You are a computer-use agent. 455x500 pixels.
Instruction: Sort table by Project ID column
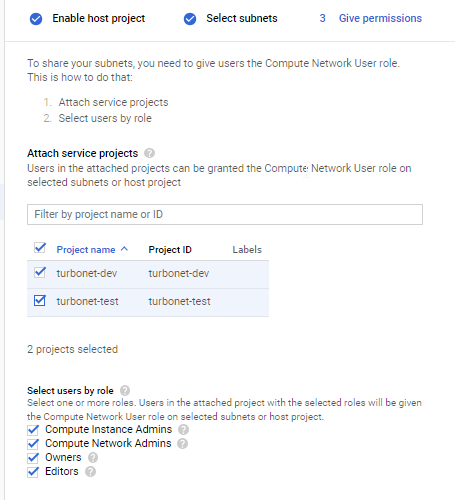tap(170, 250)
